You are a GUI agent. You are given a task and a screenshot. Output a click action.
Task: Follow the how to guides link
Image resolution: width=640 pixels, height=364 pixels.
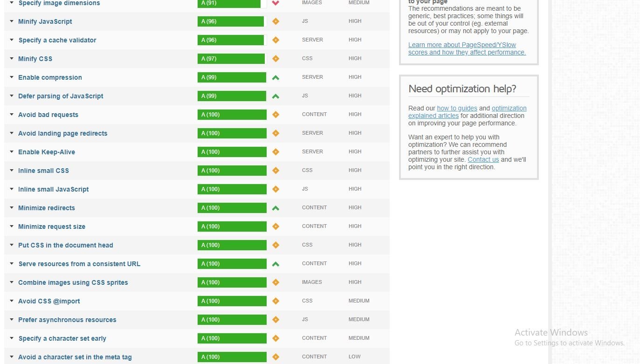click(457, 108)
